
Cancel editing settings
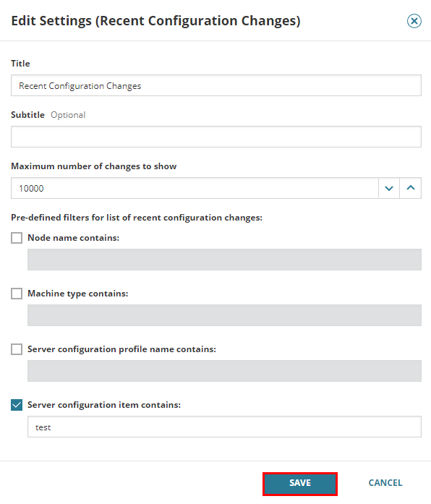(385, 483)
